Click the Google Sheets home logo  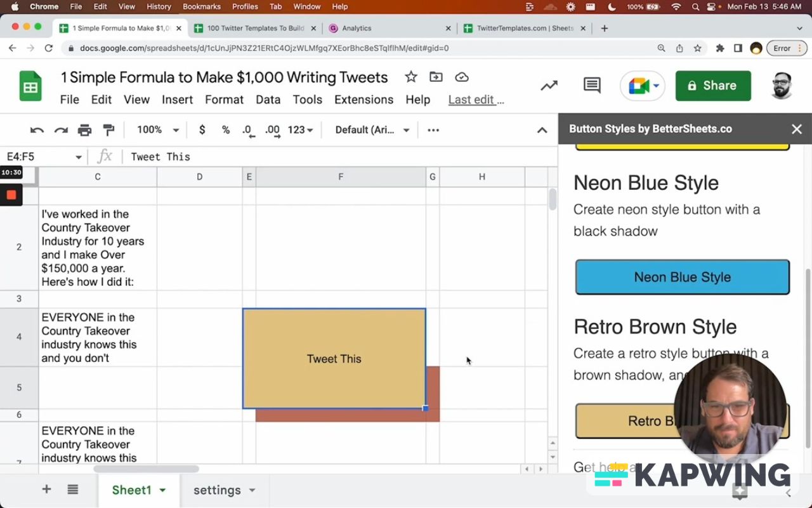click(x=30, y=87)
